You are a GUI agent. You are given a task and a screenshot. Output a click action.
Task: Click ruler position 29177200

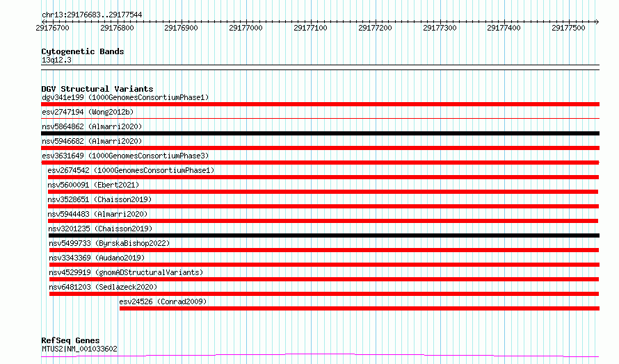click(376, 28)
